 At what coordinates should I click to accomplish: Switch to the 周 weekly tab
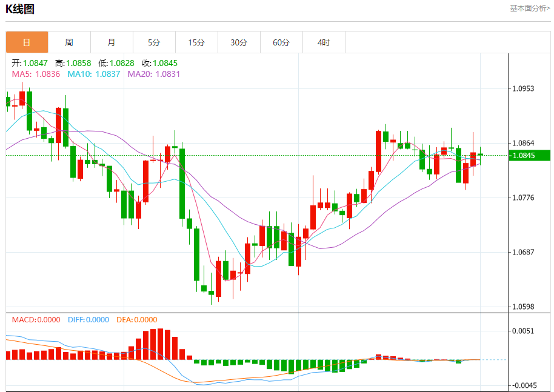point(69,42)
